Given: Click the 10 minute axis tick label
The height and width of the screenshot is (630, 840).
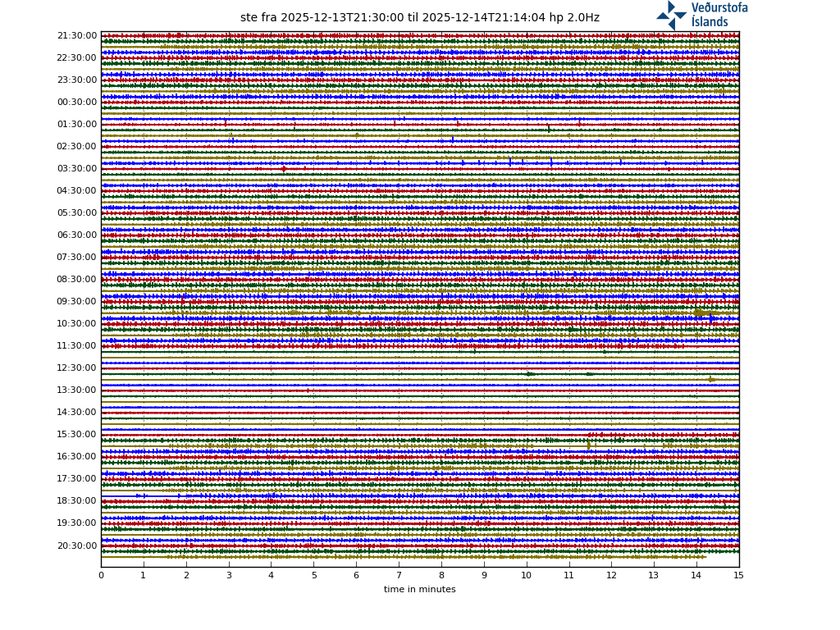Looking at the screenshot, I should 526,576.
